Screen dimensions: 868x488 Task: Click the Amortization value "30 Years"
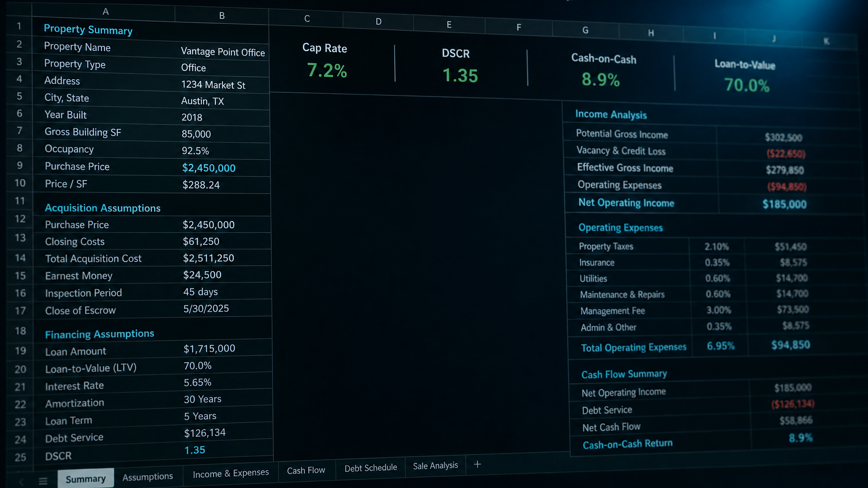tap(203, 399)
